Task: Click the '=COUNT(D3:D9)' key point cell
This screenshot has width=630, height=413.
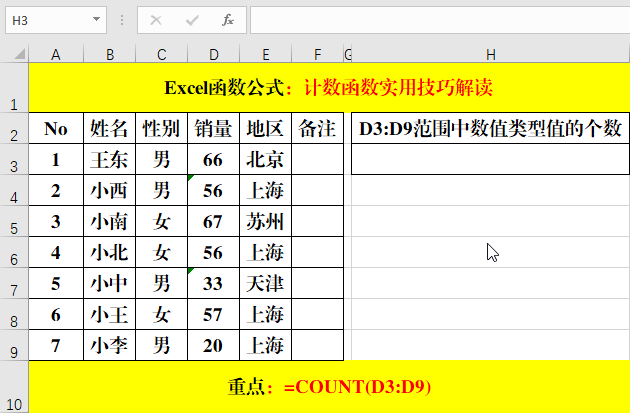Action: coord(329,387)
